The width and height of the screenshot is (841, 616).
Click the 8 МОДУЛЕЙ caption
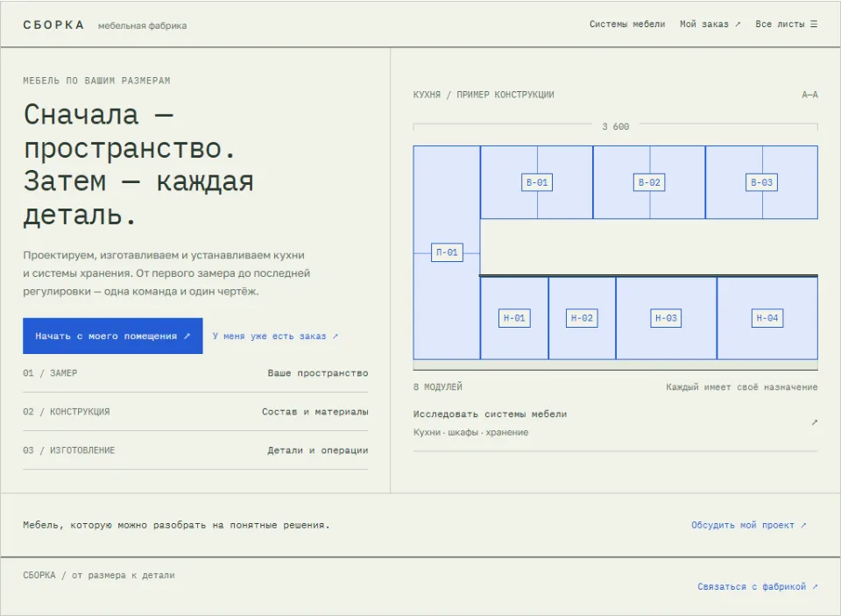(x=438, y=387)
